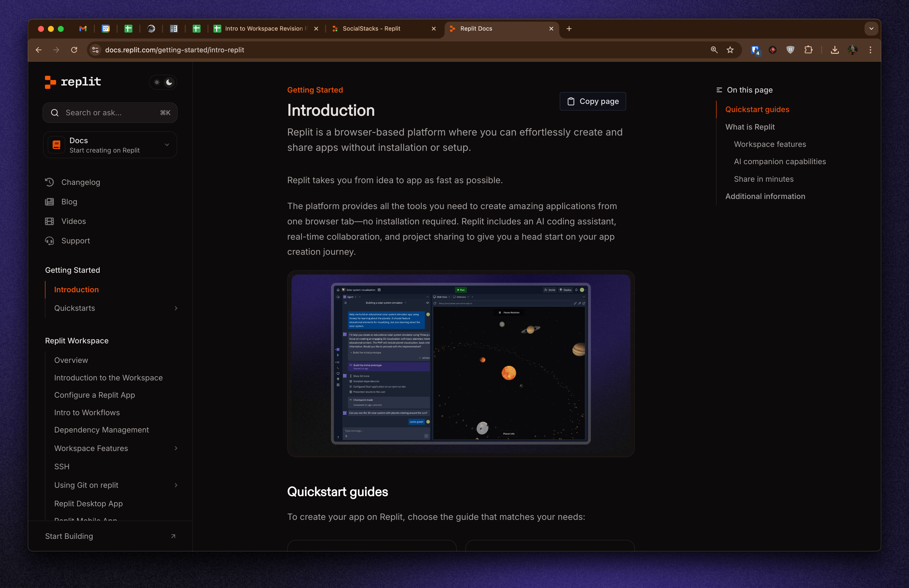Reload the current page
The height and width of the screenshot is (588, 909).
tap(74, 50)
